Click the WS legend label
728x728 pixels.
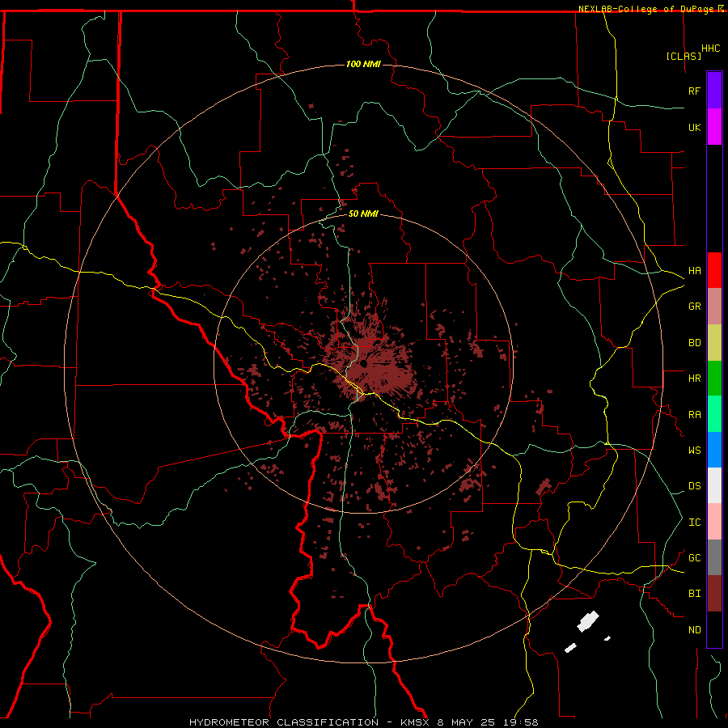(x=694, y=451)
